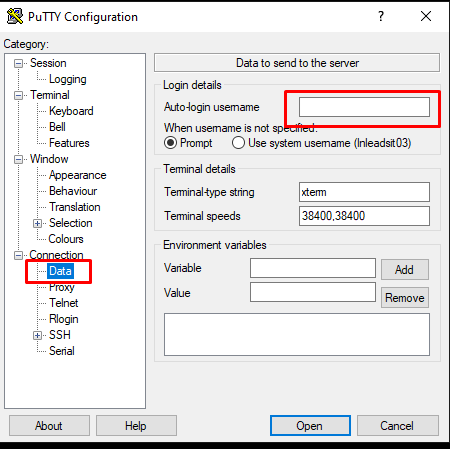Go to the Colours settings page
This screenshot has height=449, width=450.
point(66,239)
